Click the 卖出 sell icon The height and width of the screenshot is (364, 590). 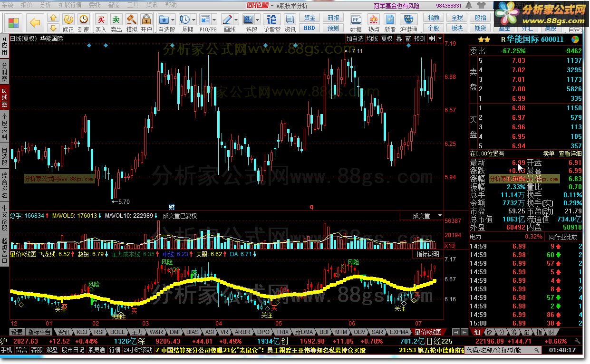point(116,19)
